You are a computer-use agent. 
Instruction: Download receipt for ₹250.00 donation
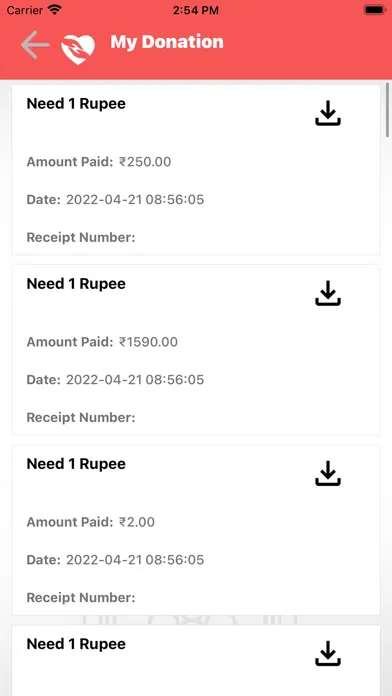click(328, 113)
